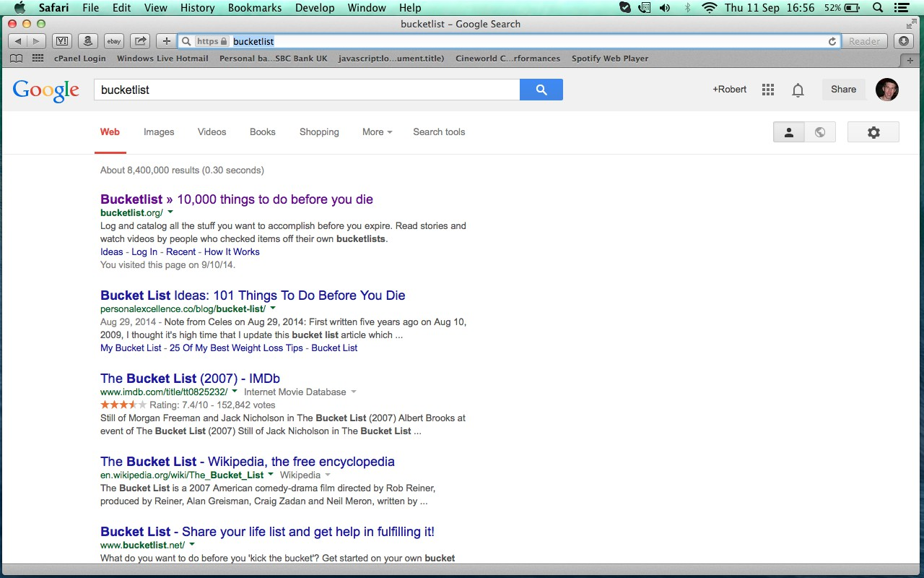Click inside the Google search text box

307,90
